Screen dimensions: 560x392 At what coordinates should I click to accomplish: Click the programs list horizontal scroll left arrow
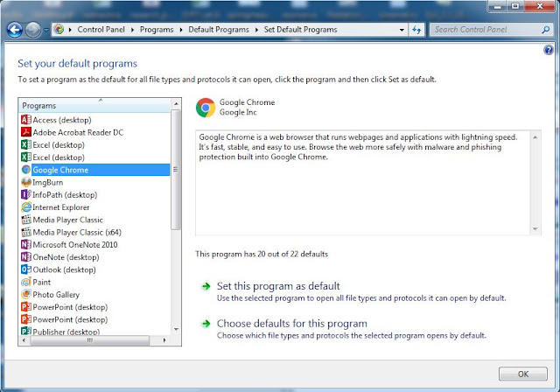24,340
